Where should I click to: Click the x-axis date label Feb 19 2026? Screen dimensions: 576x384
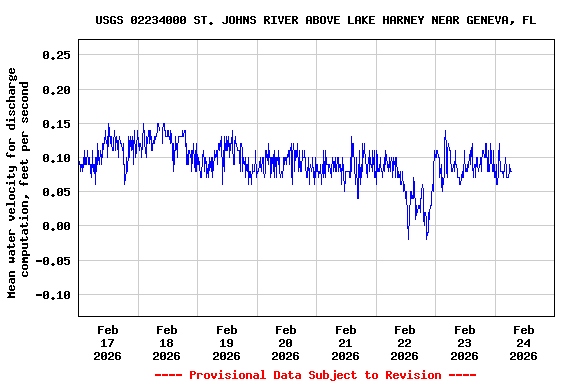[226, 343]
